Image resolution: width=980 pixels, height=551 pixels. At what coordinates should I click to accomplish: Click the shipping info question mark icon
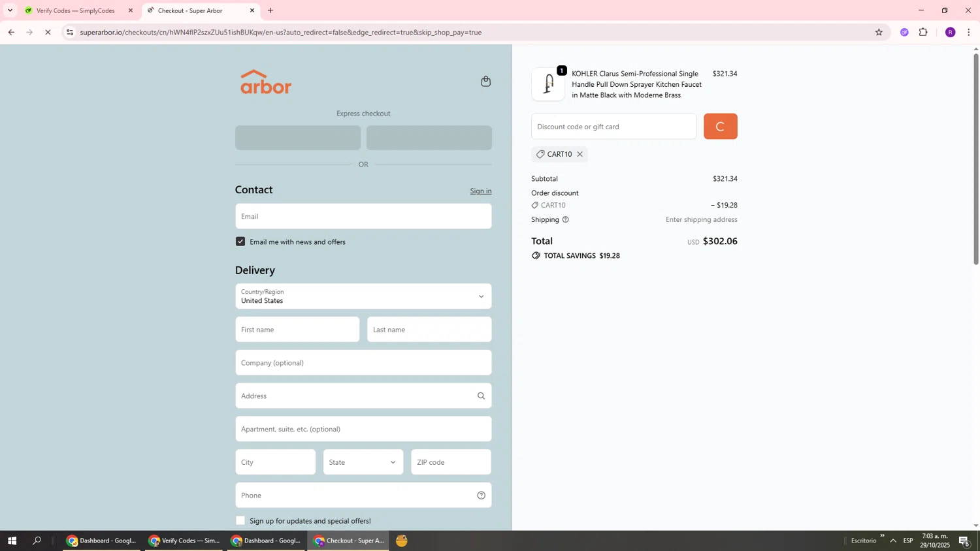pyautogui.click(x=566, y=219)
